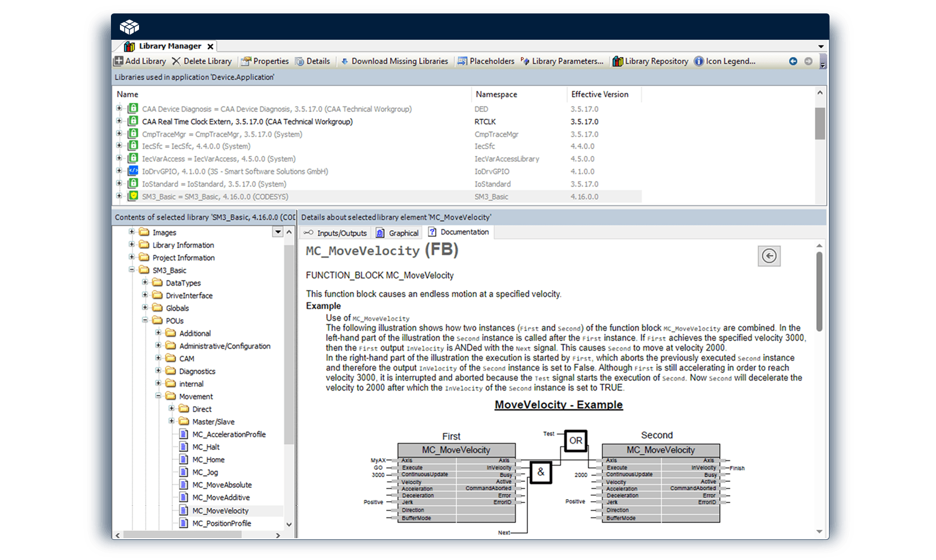Click the Add Library toolbar button
This screenshot has width=936, height=560.
click(140, 61)
